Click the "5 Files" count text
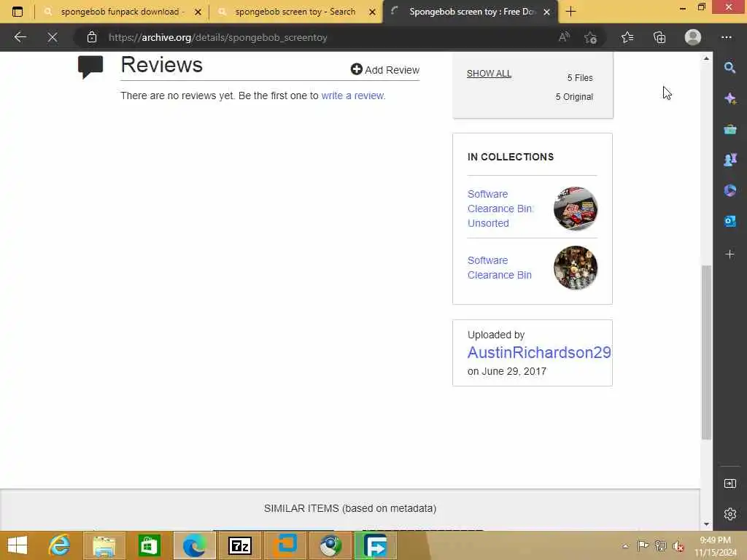The height and width of the screenshot is (560, 747). tap(580, 77)
